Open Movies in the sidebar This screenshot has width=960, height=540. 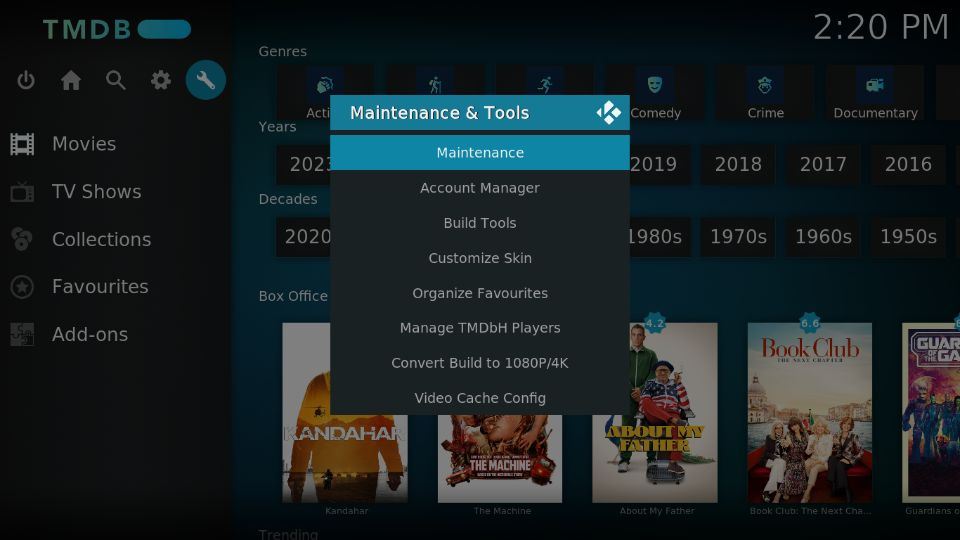click(84, 144)
